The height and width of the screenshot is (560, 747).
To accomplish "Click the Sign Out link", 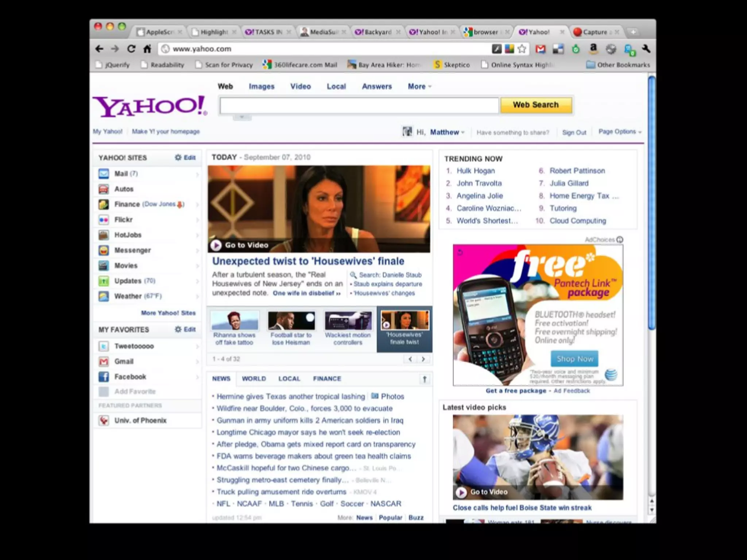I will pos(574,133).
